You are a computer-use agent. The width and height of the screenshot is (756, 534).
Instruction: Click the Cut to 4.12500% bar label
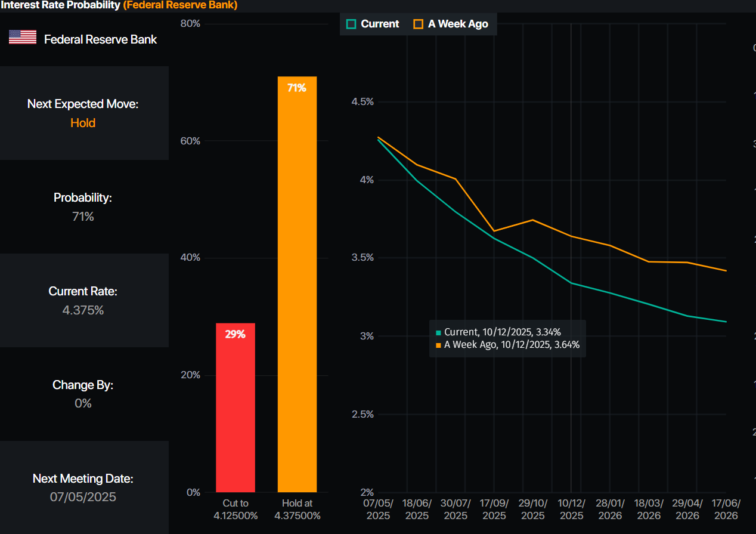[x=236, y=509]
